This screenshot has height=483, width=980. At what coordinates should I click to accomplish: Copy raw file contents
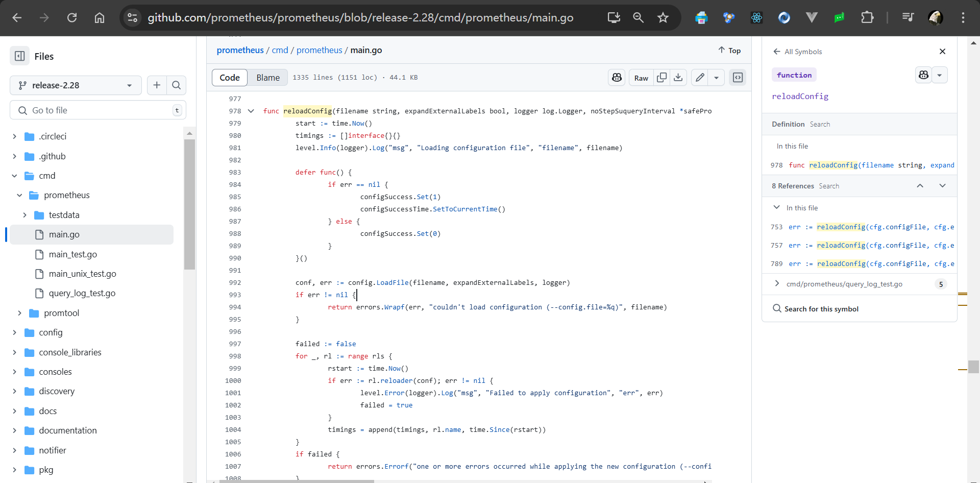point(661,78)
